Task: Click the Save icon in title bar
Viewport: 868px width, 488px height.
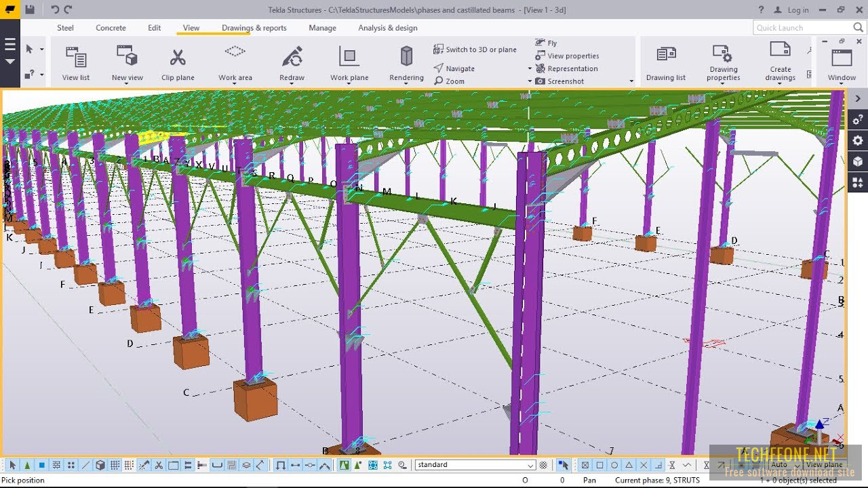Action: (30, 9)
